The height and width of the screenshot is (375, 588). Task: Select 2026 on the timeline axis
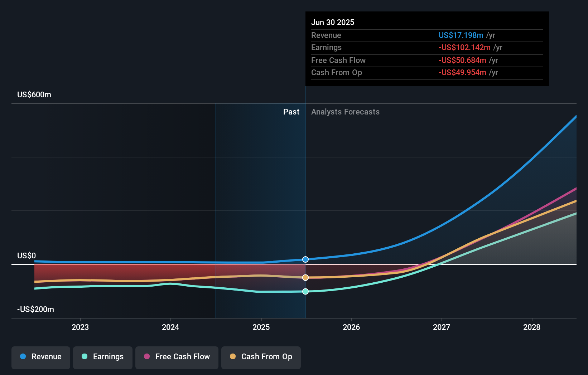click(352, 327)
